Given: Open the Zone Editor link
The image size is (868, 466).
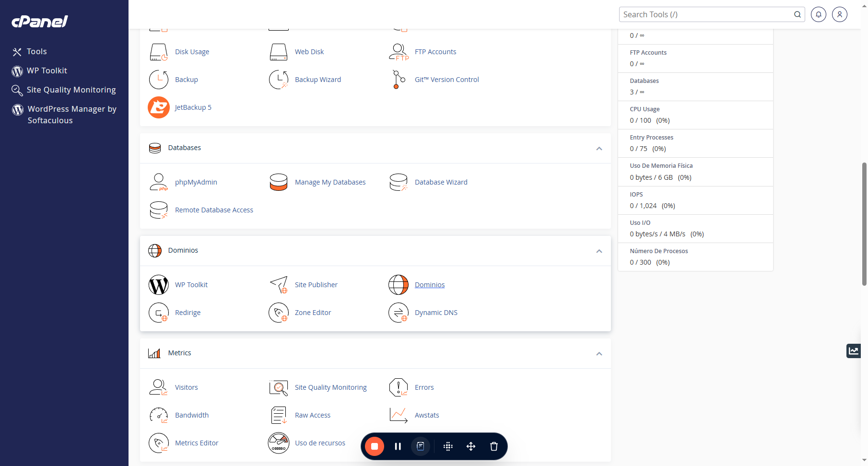Looking at the screenshot, I should [313, 313].
